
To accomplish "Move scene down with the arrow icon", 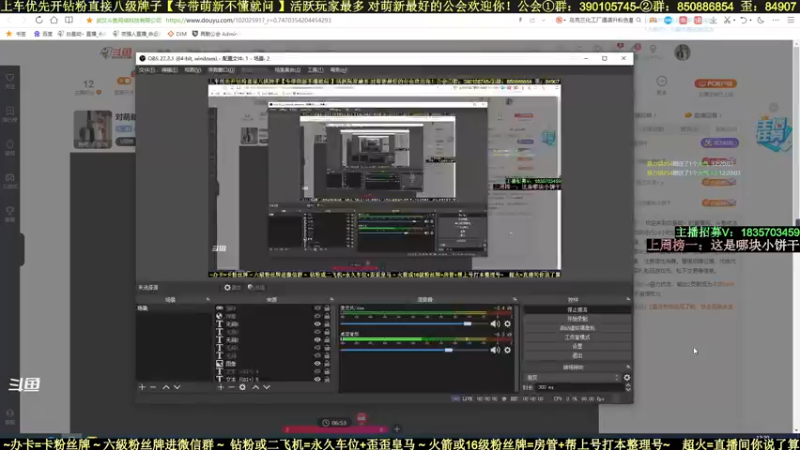I will tap(177, 387).
